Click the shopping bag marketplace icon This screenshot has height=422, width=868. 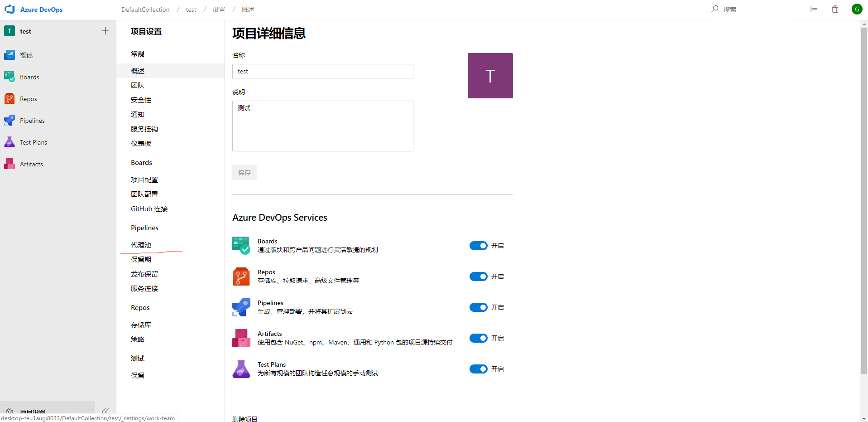(x=835, y=9)
